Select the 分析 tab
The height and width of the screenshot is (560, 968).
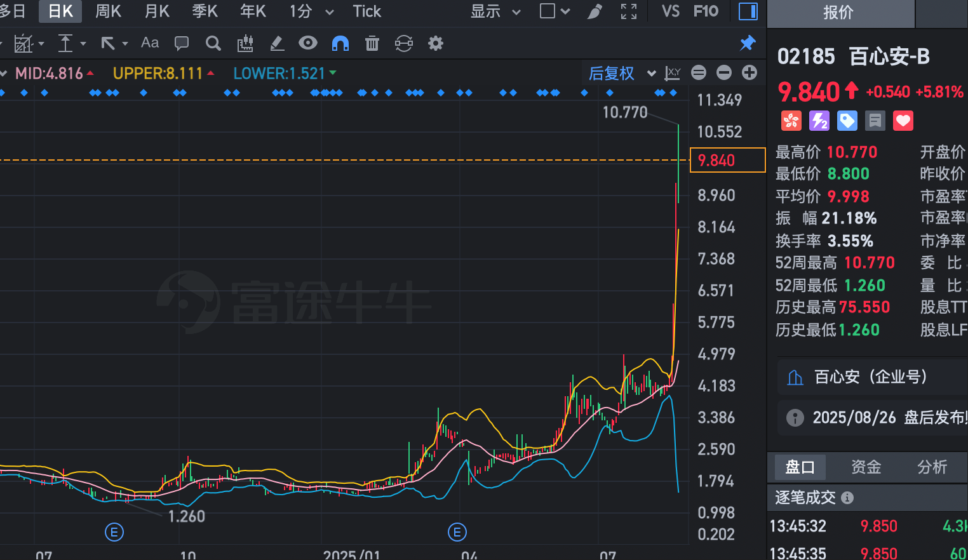tap(932, 467)
